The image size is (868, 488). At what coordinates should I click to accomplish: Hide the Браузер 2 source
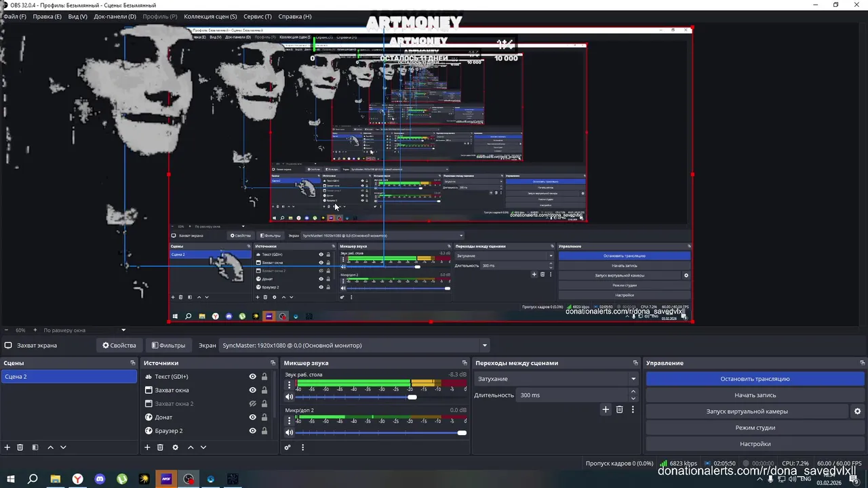(x=252, y=431)
